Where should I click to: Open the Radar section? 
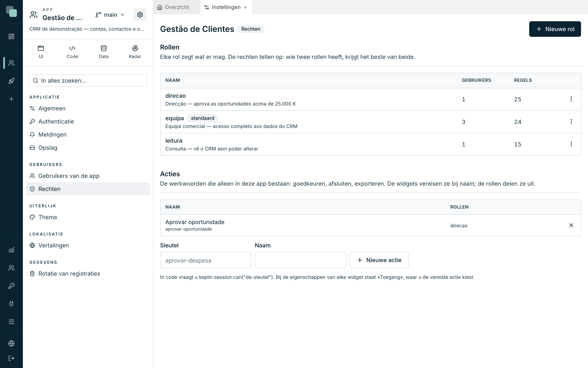pos(135,52)
